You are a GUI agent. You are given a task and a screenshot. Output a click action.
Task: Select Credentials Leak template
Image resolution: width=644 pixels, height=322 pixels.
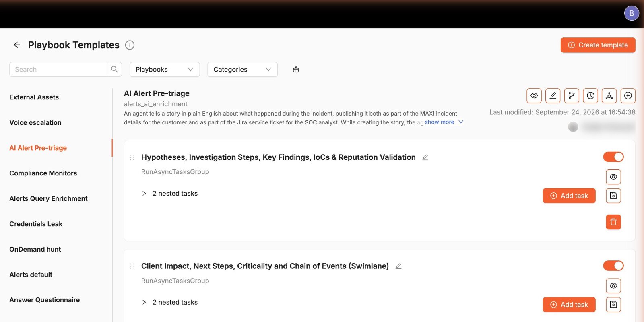pos(36,224)
